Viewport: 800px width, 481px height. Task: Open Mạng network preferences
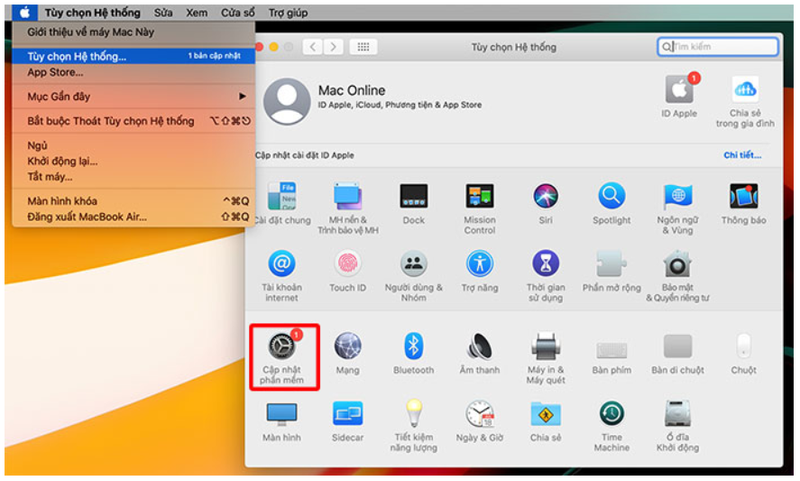tap(347, 347)
